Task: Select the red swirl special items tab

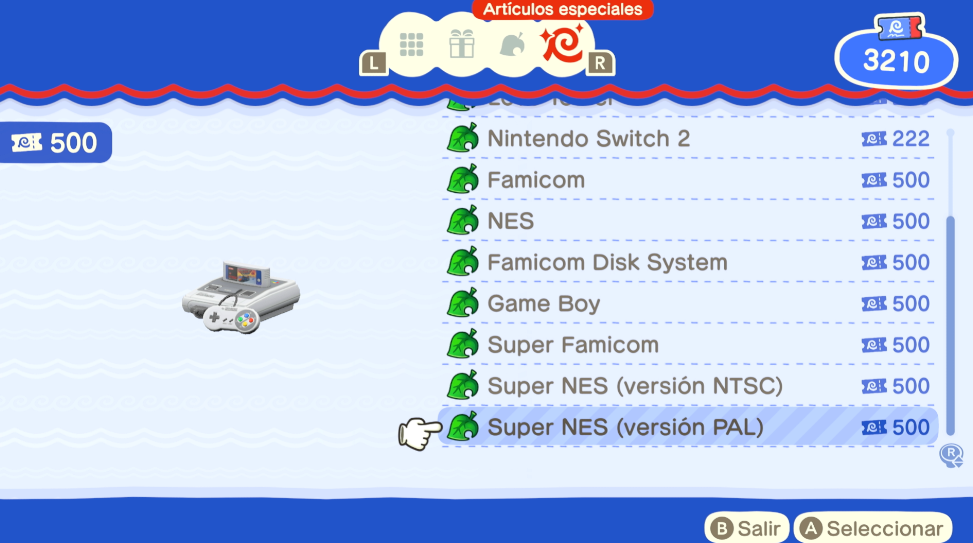Action: click(562, 43)
